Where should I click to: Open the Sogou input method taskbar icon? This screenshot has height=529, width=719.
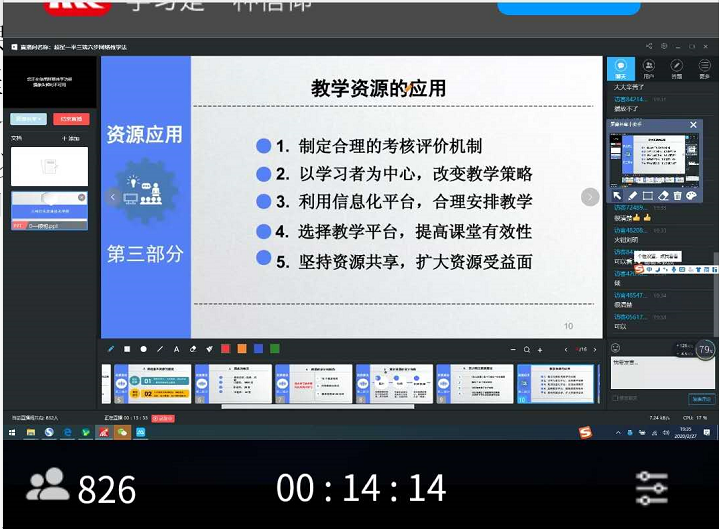pyautogui.click(x=586, y=432)
